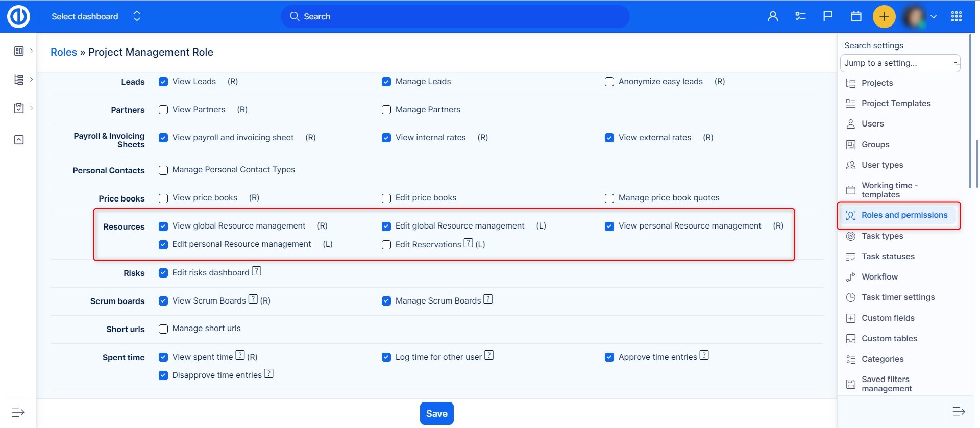Open the user avatar dropdown arrow
This screenshot has height=428, width=980.
[x=934, y=16]
